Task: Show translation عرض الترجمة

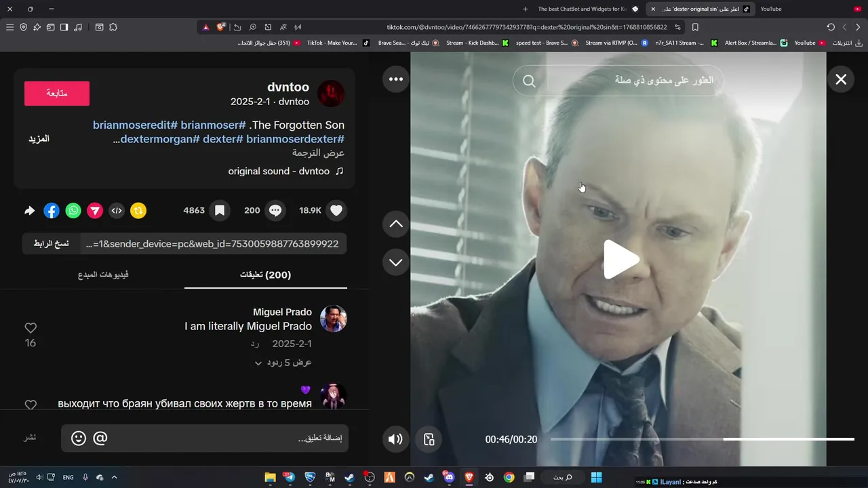Action: pyautogui.click(x=318, y=153)
